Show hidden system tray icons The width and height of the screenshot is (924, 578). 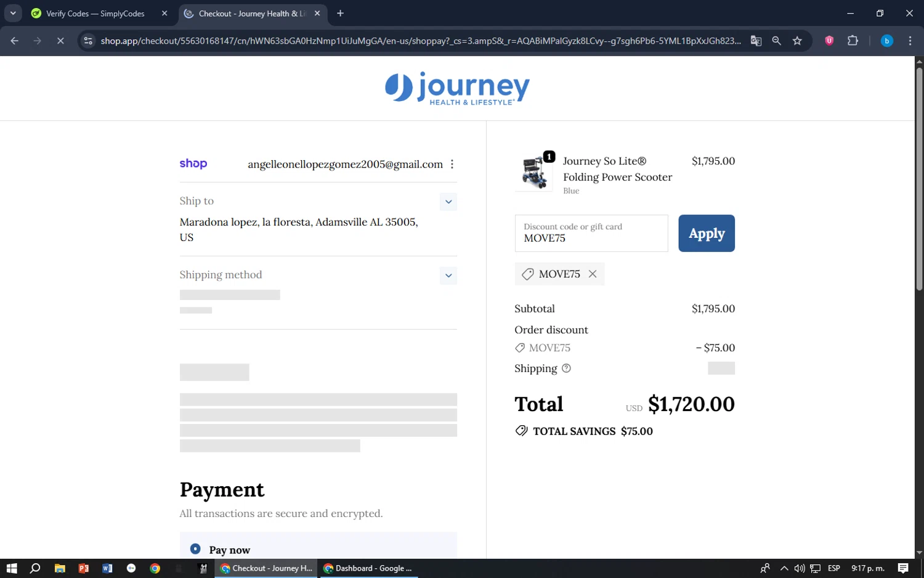pyautogui.click(x=784, y=568)
